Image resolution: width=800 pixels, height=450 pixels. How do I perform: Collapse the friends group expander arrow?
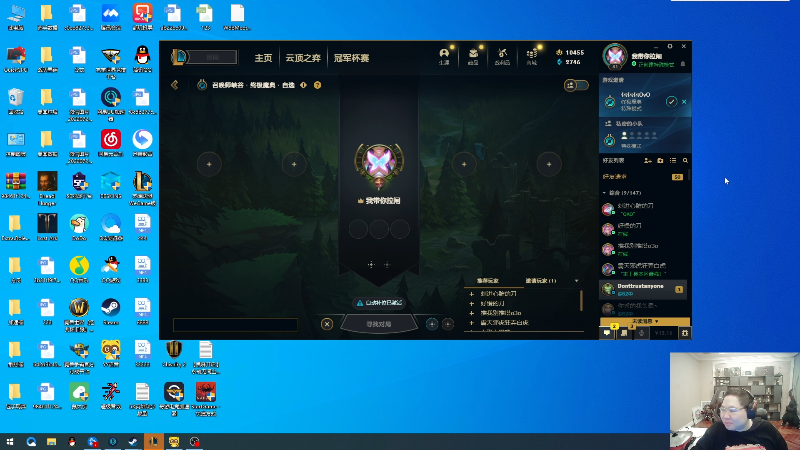[x=605, y=193]
